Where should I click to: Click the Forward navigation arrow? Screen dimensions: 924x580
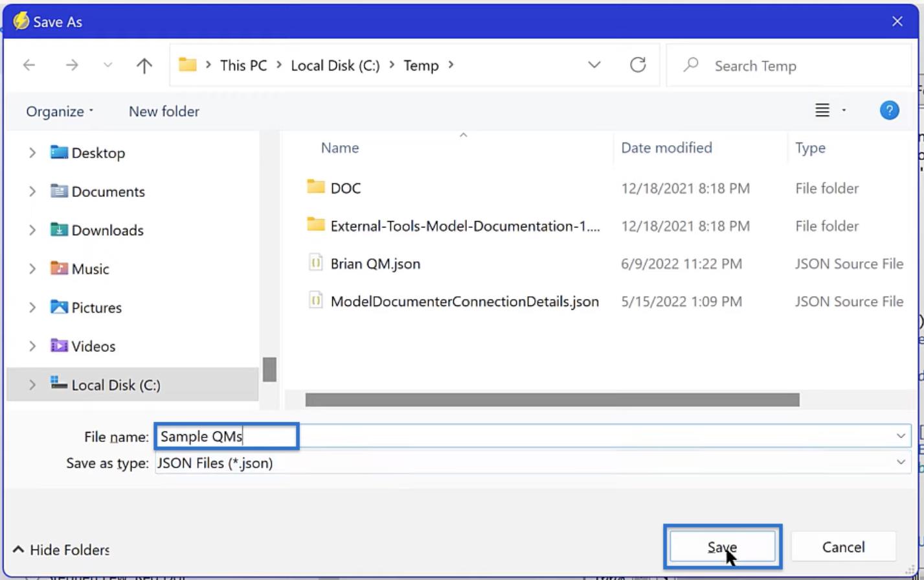72,65
